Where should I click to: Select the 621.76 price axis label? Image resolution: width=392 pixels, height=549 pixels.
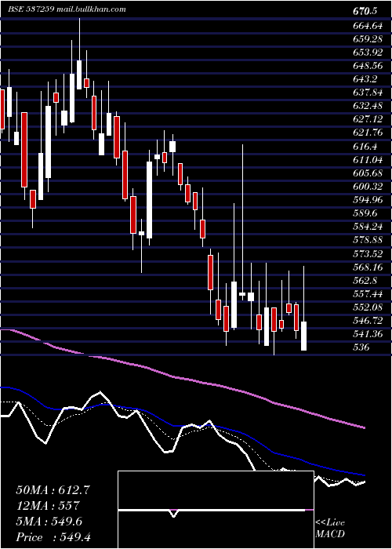[x=368, y=133]
